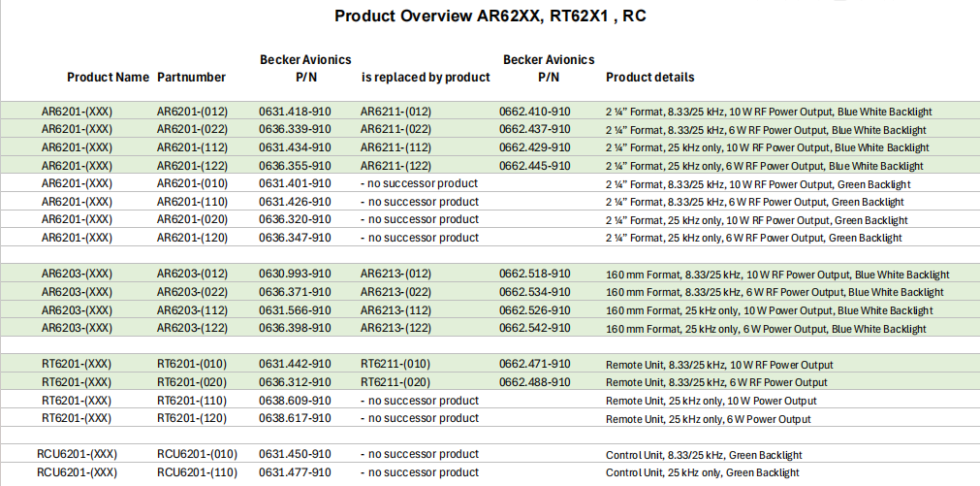Click replacement product AR6211-(022)

coord(395,130)
